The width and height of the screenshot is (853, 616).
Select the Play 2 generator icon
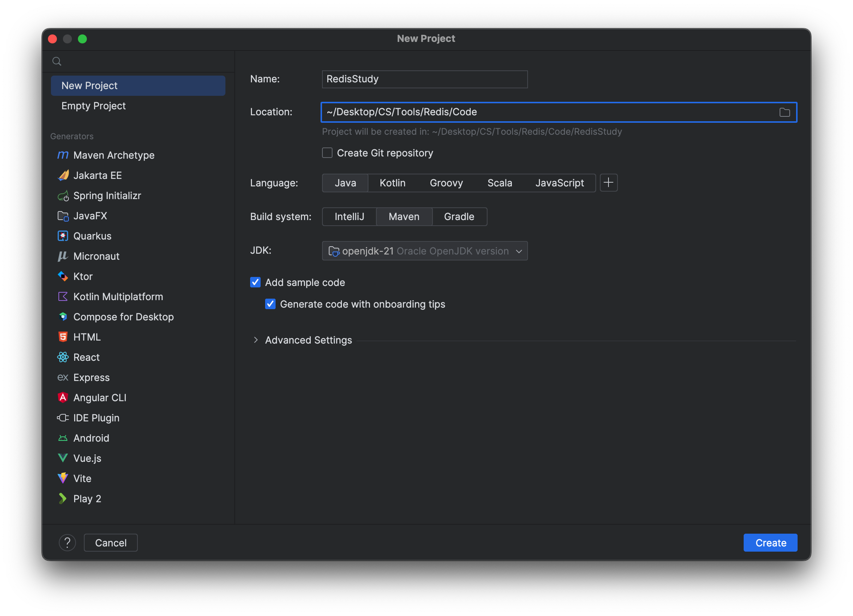63,499
